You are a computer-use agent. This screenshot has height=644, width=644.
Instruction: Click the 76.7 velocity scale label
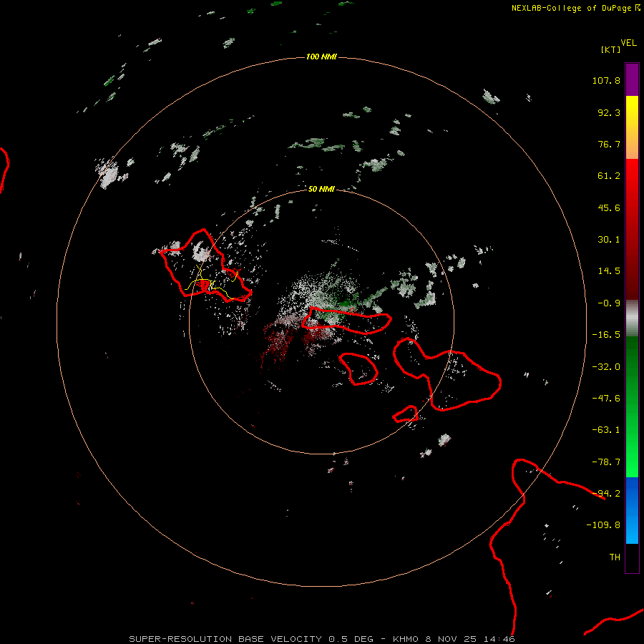[609, 144]
